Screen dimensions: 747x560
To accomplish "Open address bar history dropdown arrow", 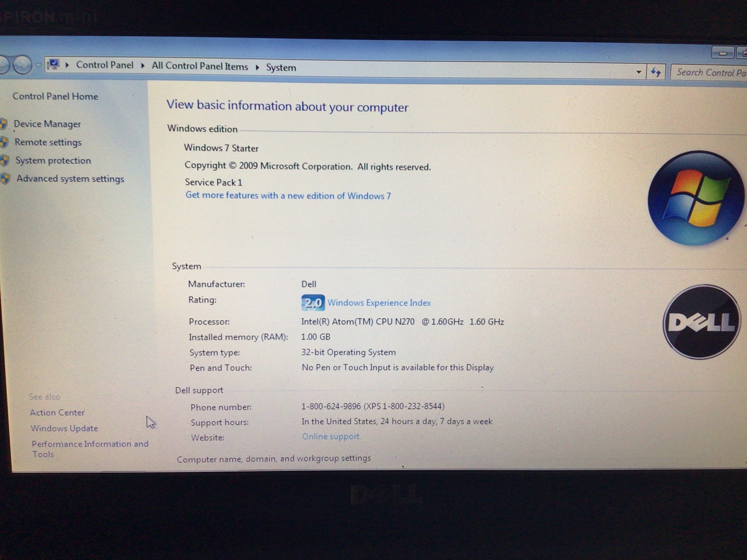I will tap(639, 72).
